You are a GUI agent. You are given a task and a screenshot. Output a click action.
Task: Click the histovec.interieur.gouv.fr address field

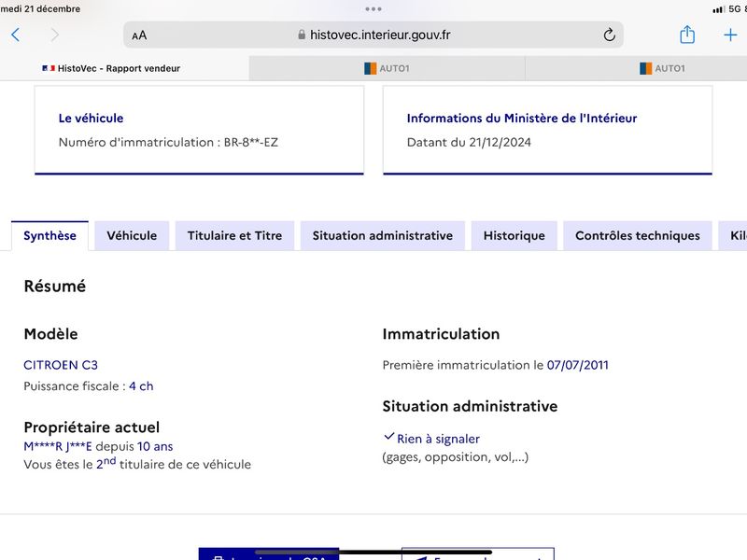coord(373,35)
